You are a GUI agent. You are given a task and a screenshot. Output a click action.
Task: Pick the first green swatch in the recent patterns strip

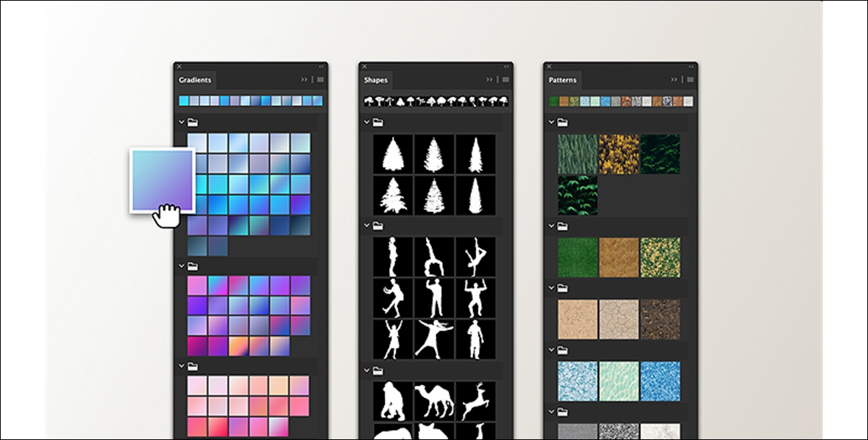[x=554, y=101]
